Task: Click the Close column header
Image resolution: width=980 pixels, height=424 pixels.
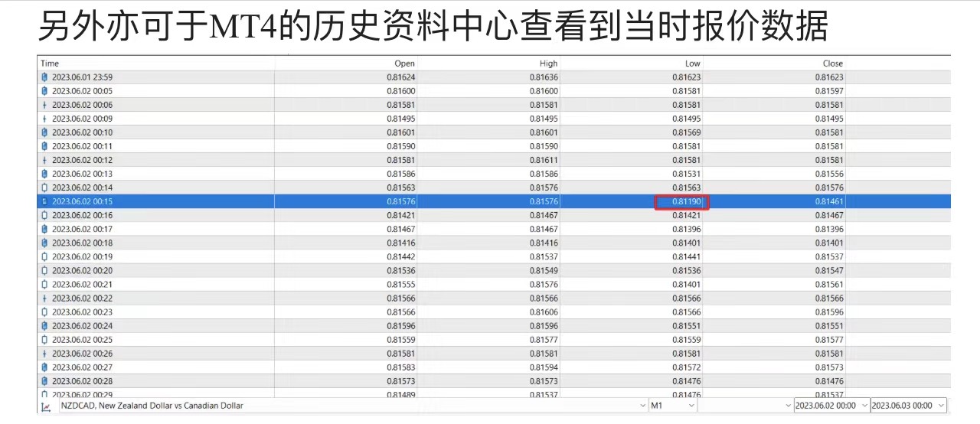Action: tap(832, 64)
